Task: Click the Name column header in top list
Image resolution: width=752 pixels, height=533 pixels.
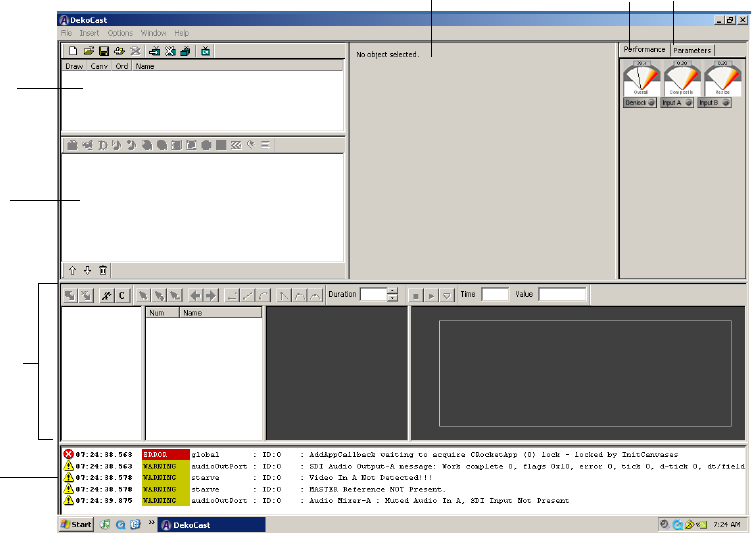Action: coord(237,66)
